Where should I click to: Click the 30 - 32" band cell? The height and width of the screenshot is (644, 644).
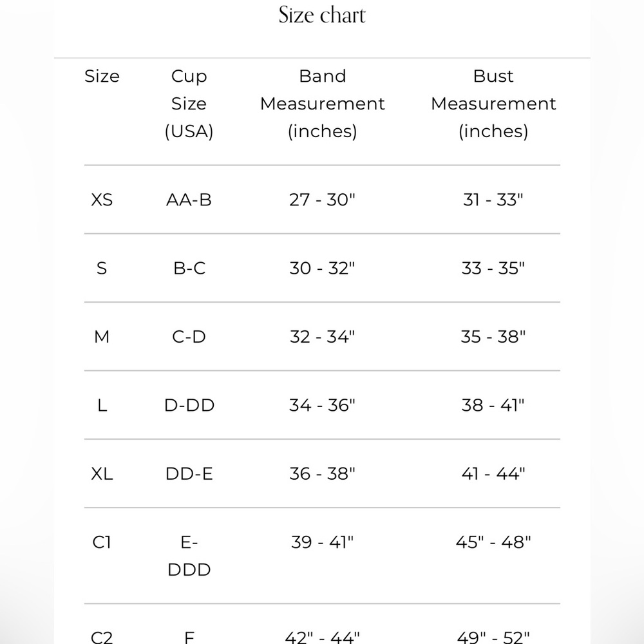322,268
